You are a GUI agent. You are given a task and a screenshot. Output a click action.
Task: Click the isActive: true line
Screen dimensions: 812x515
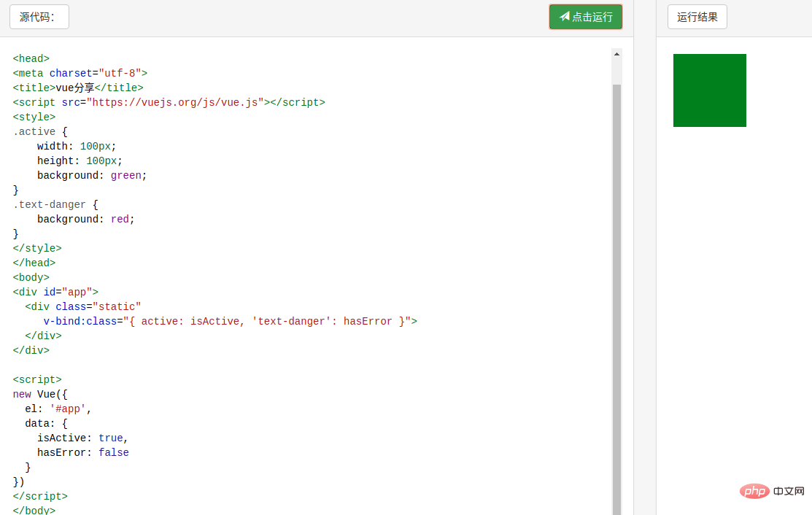[82, 438]
